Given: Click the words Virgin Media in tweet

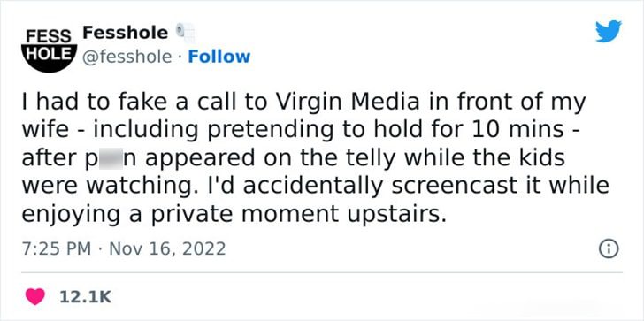Looking at the screenshot, I should [x=346, y=103].
